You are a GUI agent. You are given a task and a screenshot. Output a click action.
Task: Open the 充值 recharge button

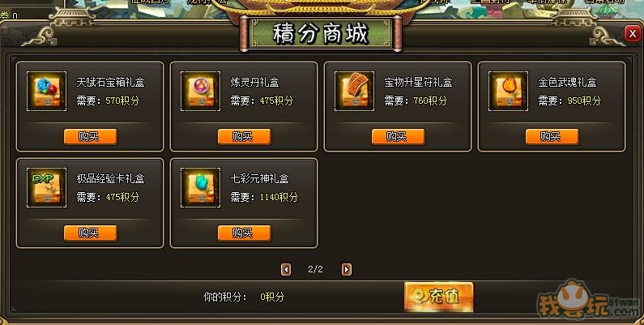pos(439,297)
